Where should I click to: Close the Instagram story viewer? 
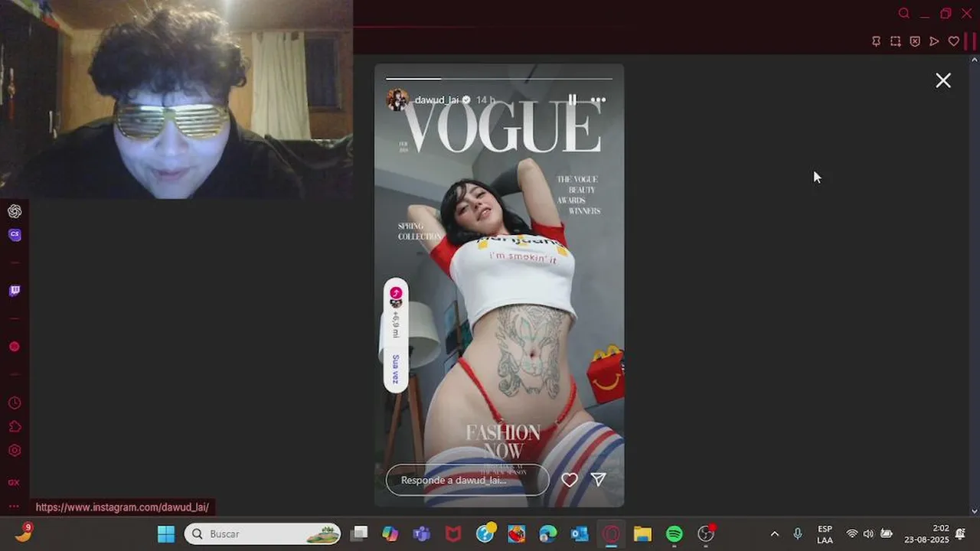coord(943,80)
